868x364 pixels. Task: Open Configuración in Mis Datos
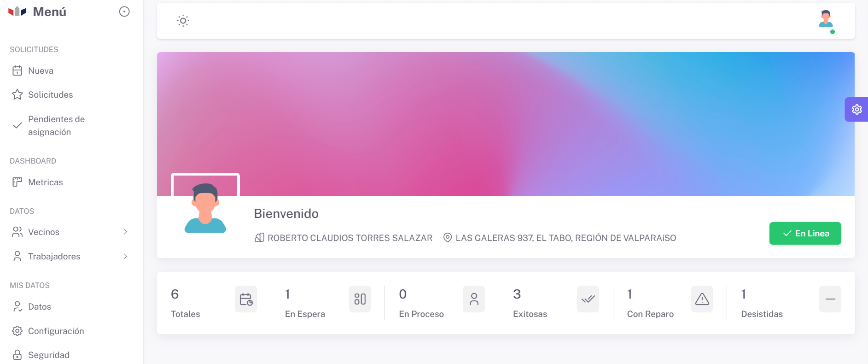coord(56,331)
